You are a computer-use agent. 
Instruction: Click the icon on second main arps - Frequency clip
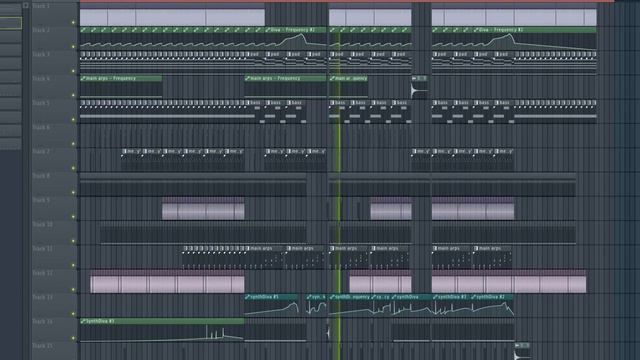pos(247,78)
